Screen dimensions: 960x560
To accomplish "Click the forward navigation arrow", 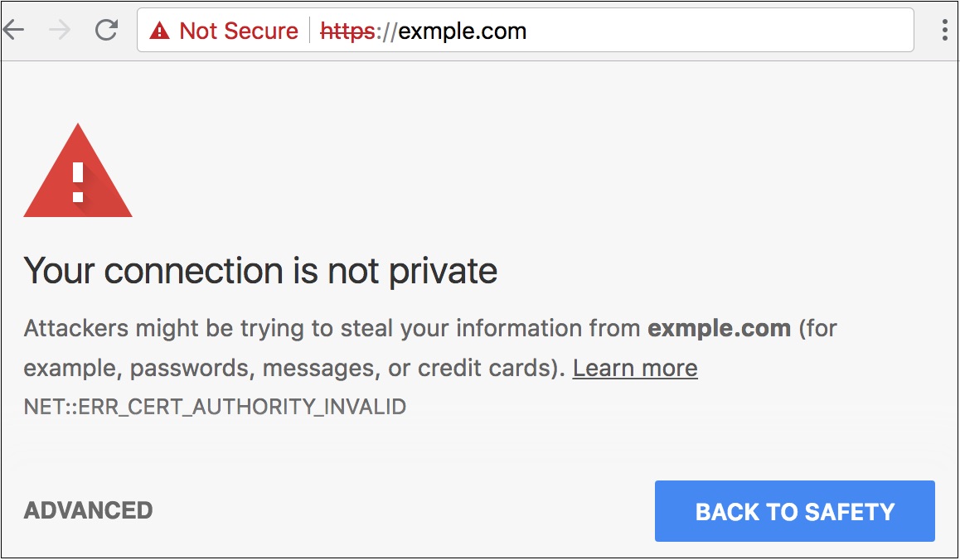I will tap(58, 30).
